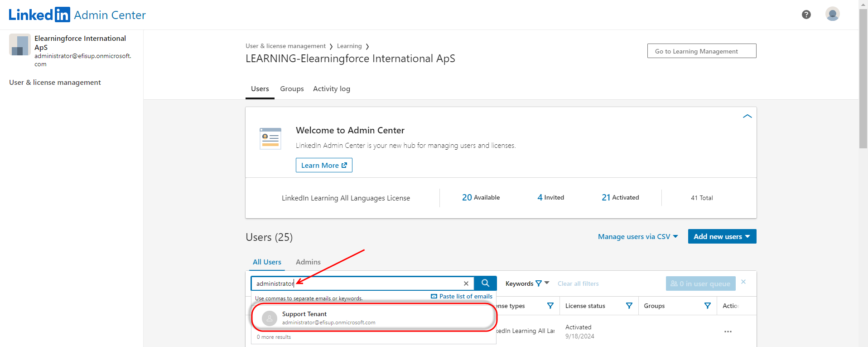
Task: Click the 4 Invited license count
Action: (550, 197)
